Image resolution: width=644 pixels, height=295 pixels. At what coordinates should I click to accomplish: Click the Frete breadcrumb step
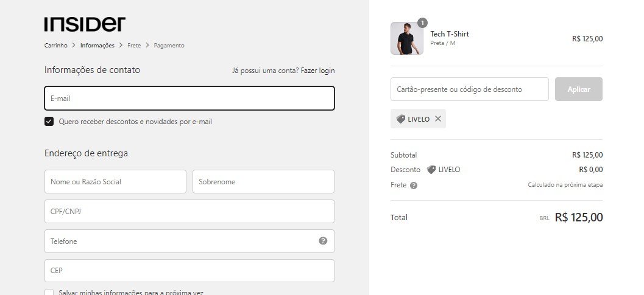(x=134, y=46)
